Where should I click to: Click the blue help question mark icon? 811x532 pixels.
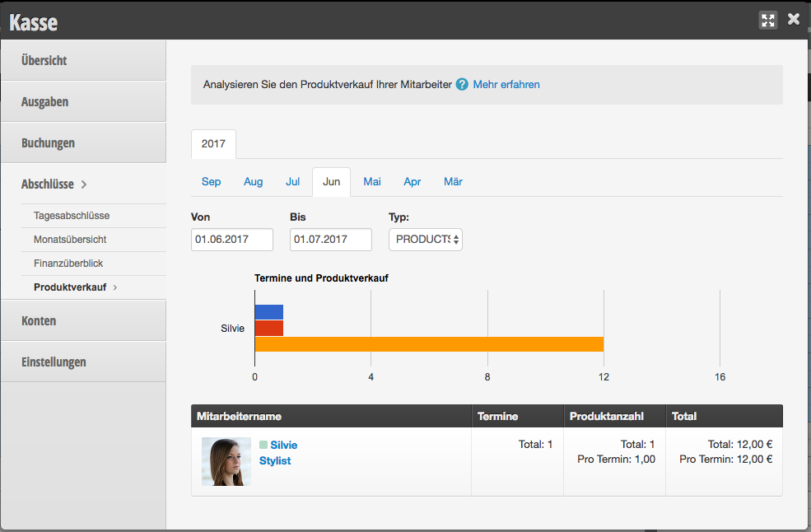[462, 84]
